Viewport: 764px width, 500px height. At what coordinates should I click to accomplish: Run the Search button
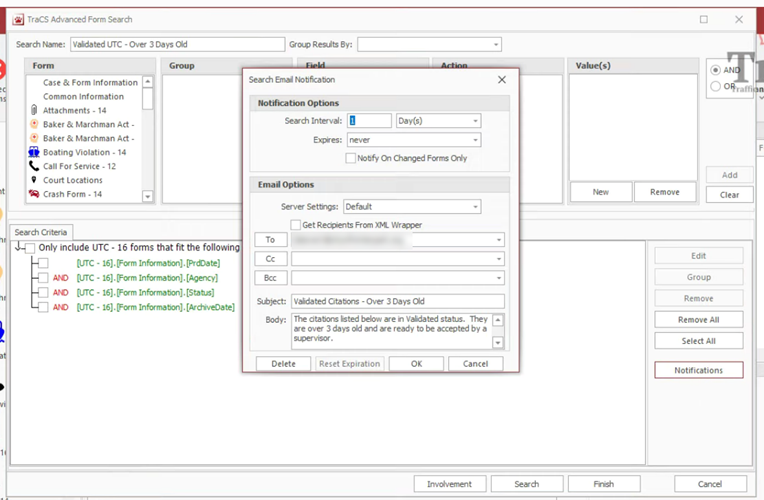pos(527,484)
